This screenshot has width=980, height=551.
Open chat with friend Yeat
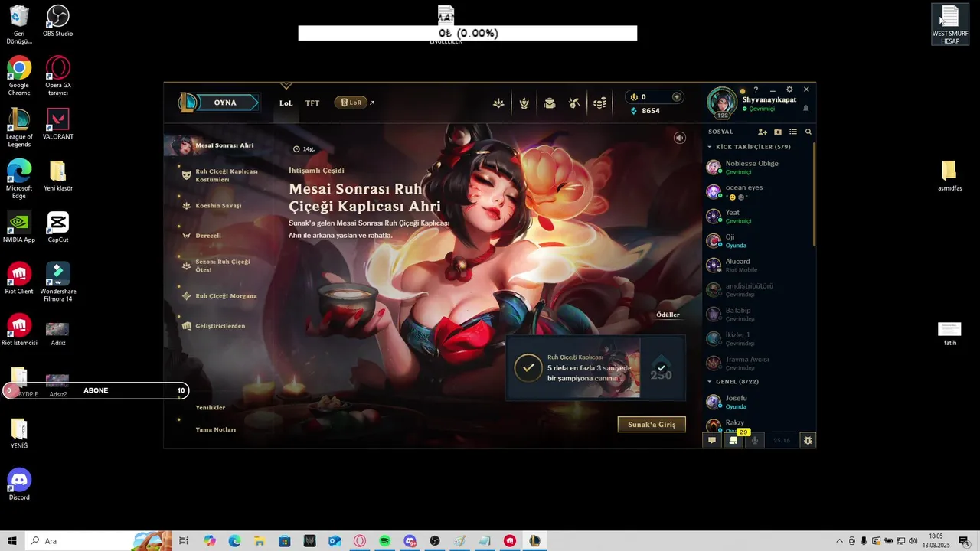click(x=758, y=216)
